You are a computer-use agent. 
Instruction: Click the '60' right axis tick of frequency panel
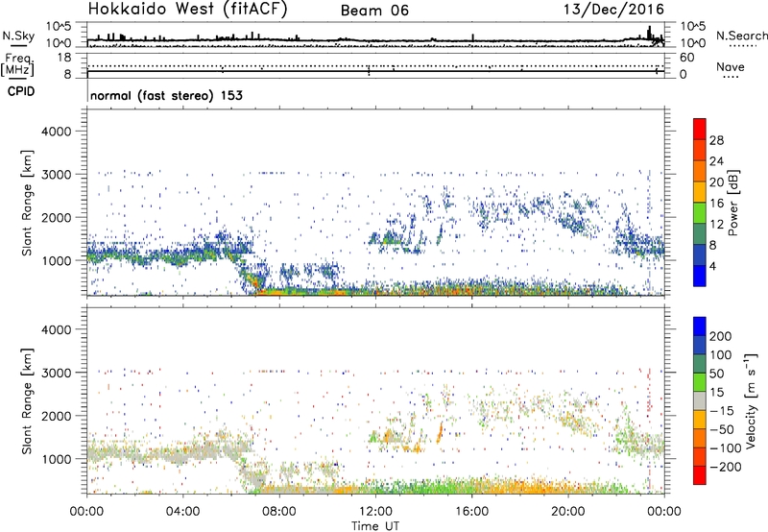coord(687,58)
